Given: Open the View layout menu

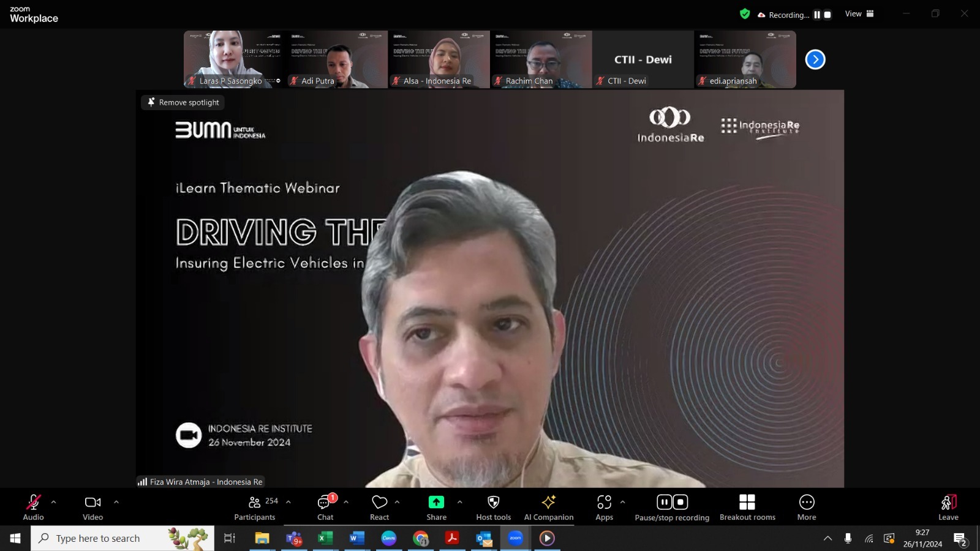Looking at the screenshot, I should [x=859, y=14].
